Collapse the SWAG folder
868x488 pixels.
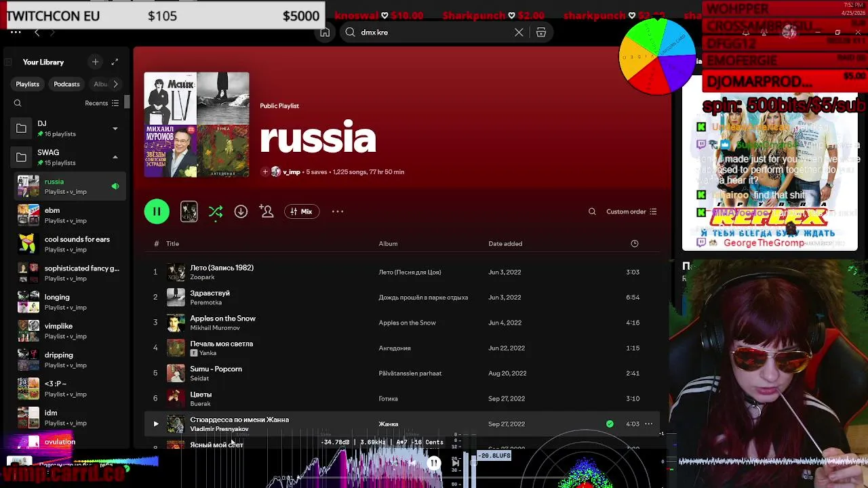point(115,157)
